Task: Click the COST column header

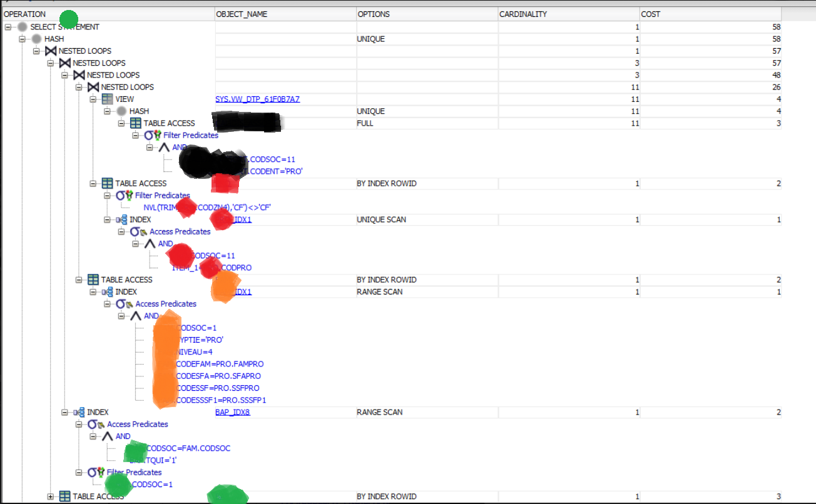Action: (x=710, y=14)
